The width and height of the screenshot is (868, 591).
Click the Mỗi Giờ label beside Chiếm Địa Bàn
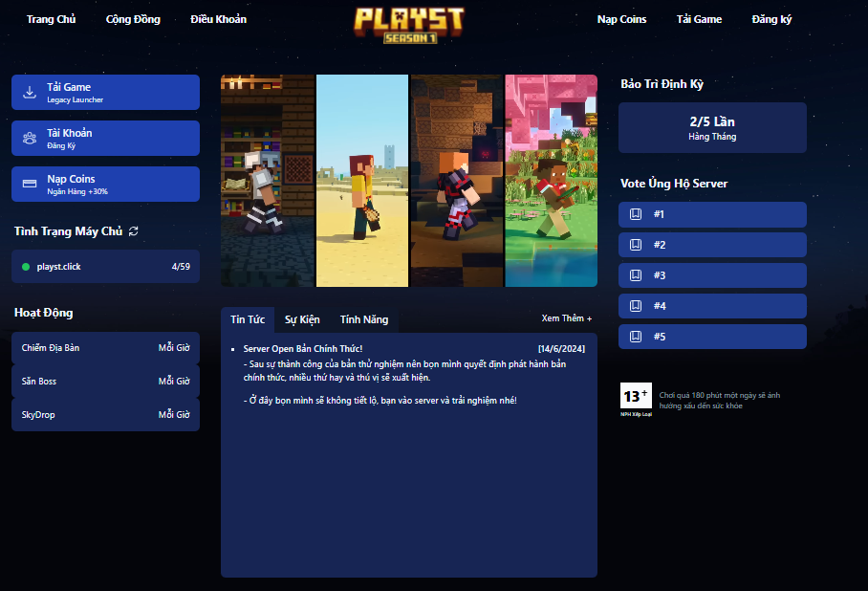(174, 348)
